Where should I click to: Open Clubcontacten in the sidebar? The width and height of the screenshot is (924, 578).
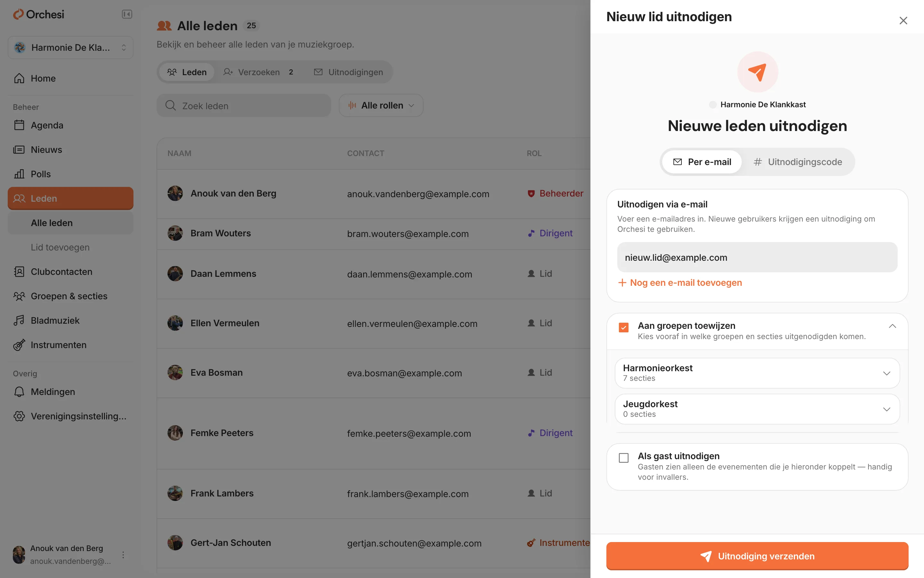tap(71, 272)
